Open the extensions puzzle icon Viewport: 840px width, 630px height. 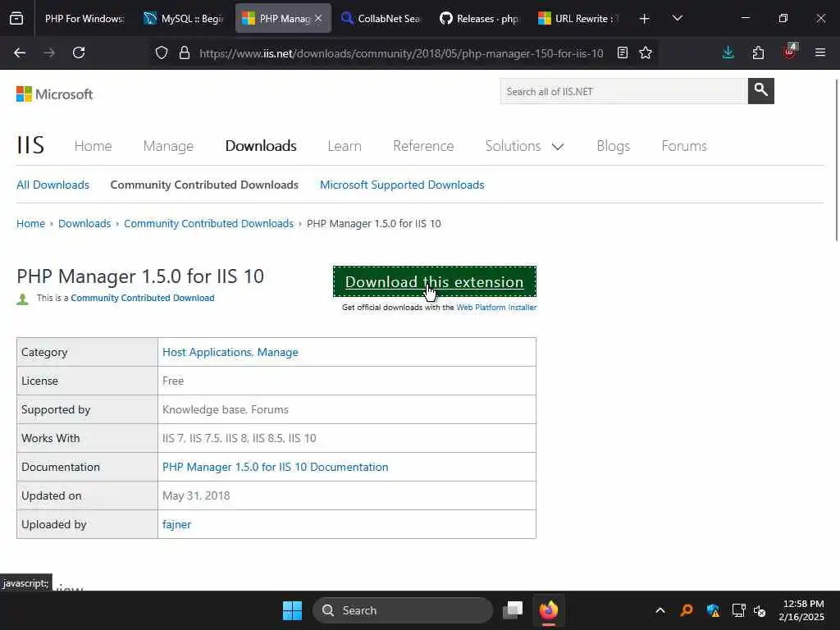[x=758, y=52]
